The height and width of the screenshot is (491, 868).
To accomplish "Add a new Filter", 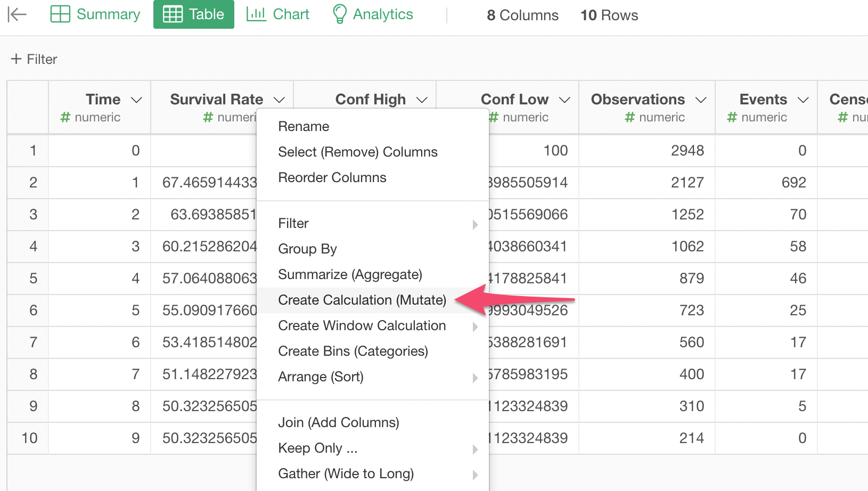I will (x=34, y=59).
